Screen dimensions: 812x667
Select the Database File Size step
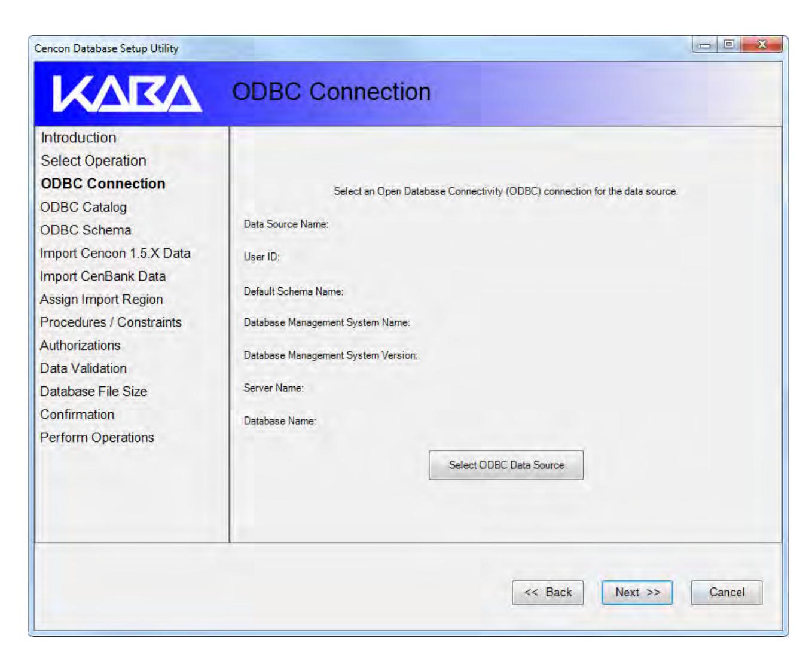click(93, 391)
